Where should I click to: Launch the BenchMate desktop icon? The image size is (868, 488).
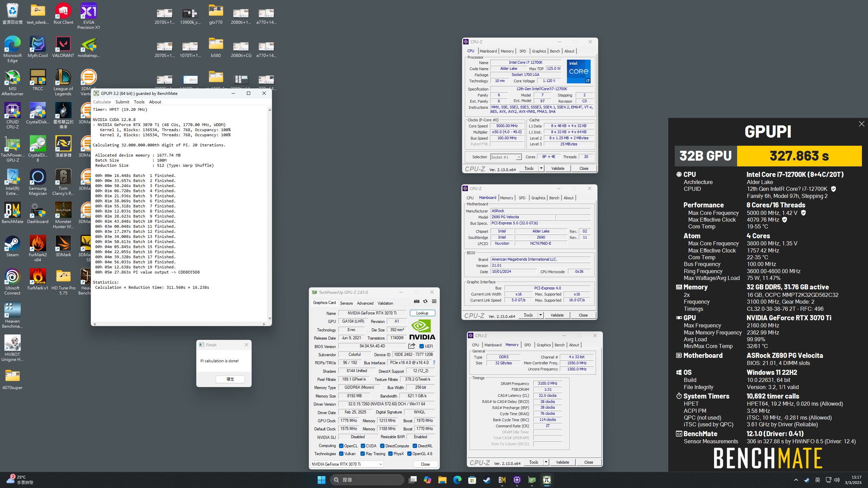coord(13,213)
